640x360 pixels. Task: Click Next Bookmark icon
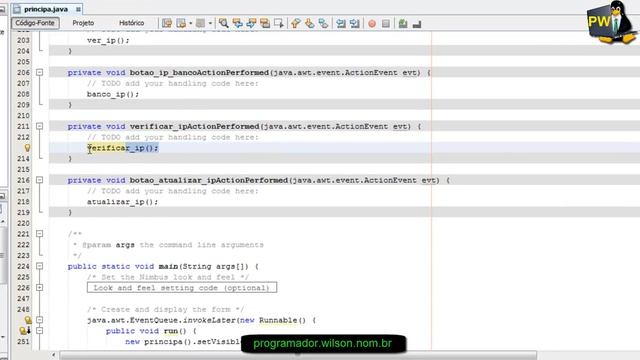coord(309,23)
